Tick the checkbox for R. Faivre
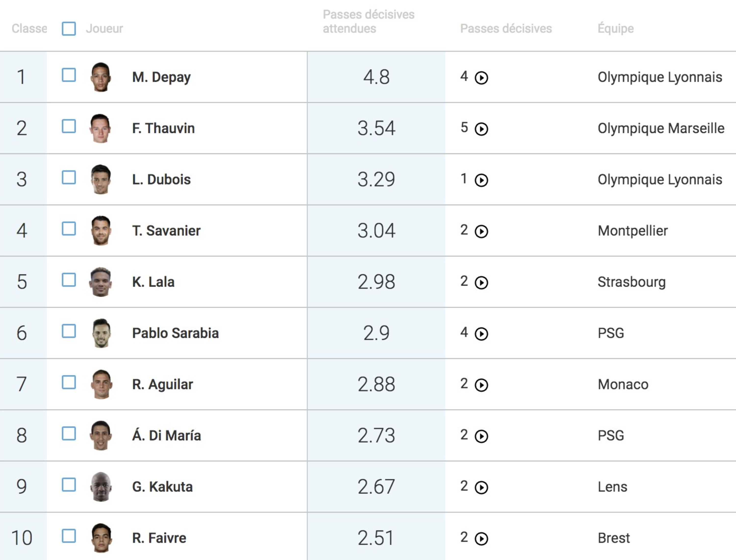 (x=69, y=536)
